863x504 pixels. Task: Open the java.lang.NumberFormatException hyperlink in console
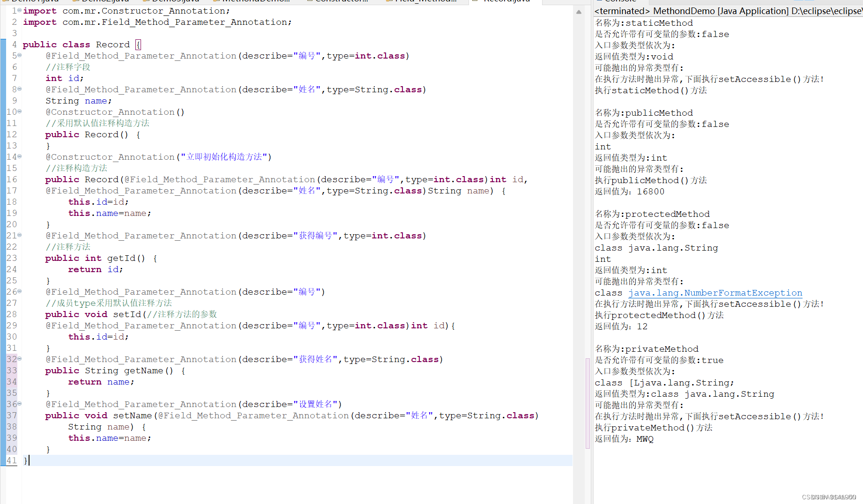coord(715,292)
